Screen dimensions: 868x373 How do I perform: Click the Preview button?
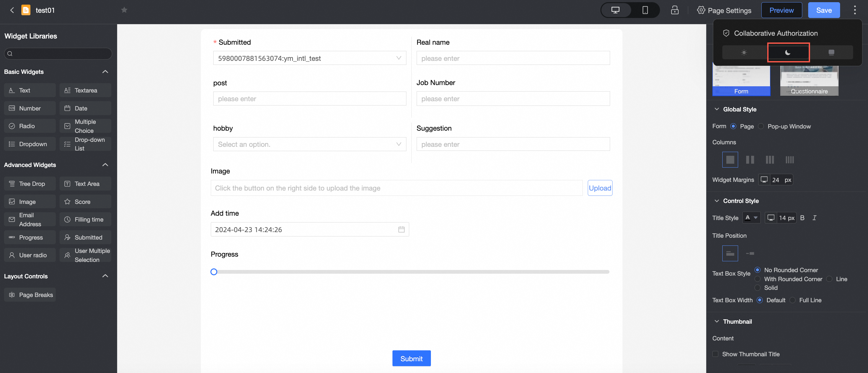coord(781,10)
